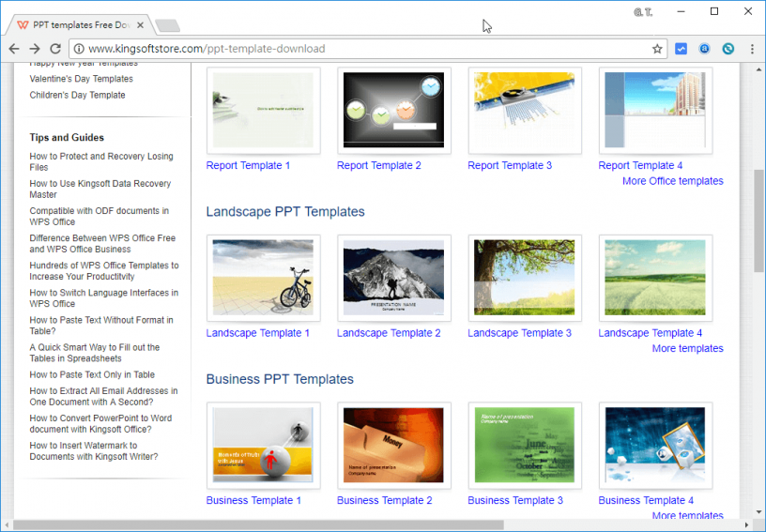Open Business Template 4 blue thumbnail
The image size is (766, 532).
pos(655,445)
